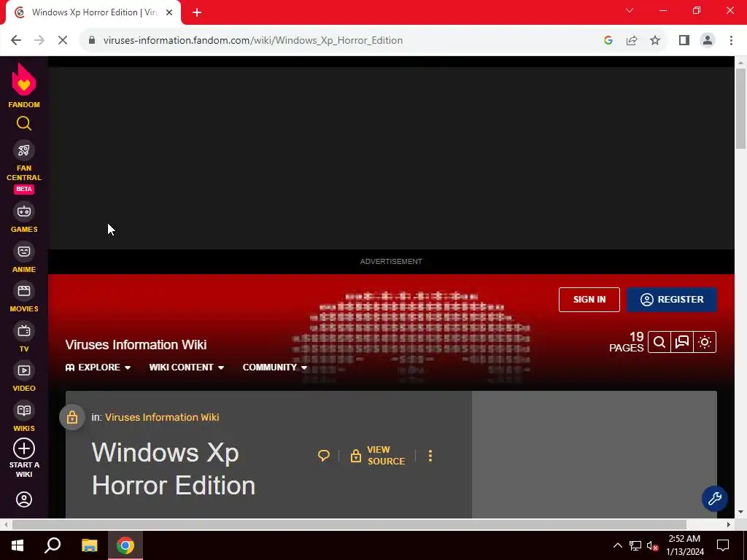Screen dimensions: 747x560
Task: Open the Fandom home logo
Action: click(24, 86)
